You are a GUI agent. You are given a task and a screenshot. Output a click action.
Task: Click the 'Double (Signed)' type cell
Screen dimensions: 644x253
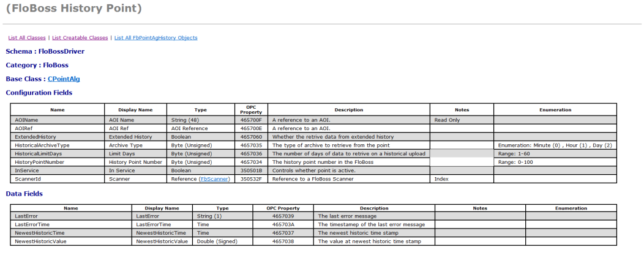[223, 241]
